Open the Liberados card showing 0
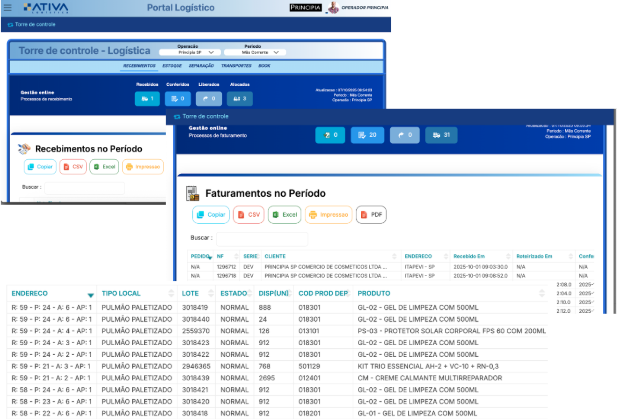Viewport: 617px width, 419px height. coord(209,99)
